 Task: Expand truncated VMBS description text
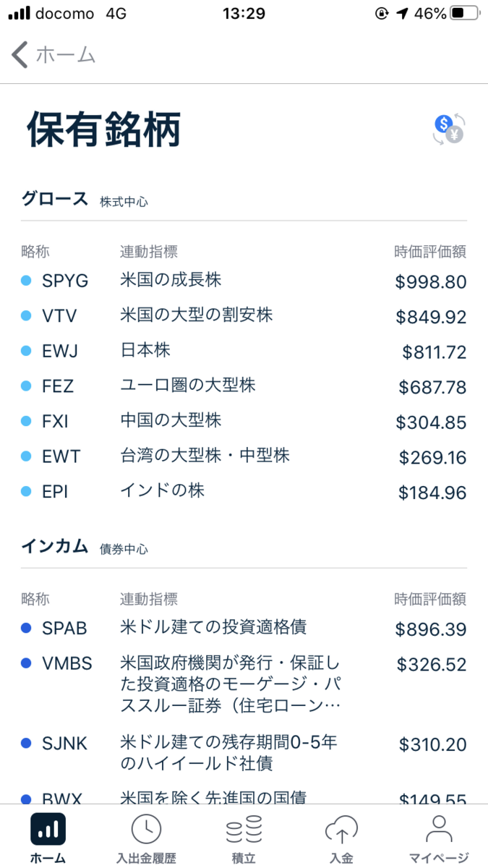point(230,684)
